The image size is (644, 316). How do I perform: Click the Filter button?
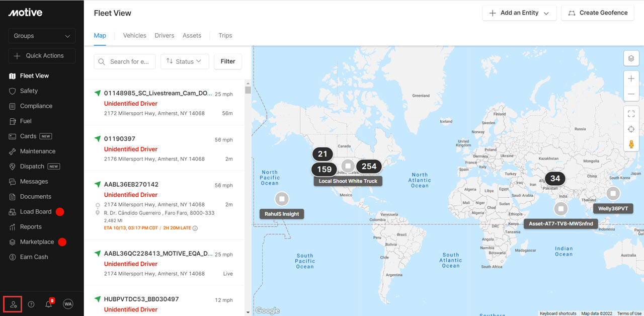(228, 61)
